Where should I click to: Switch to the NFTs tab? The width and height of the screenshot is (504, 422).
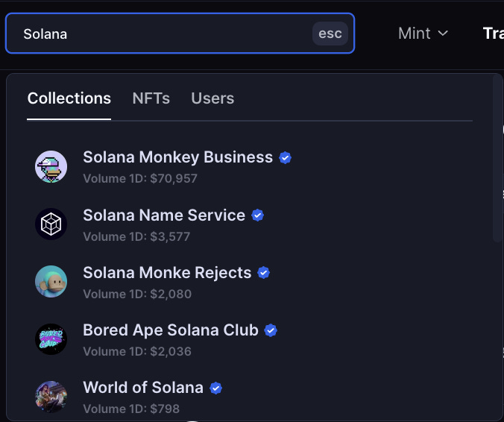point(151,98)
